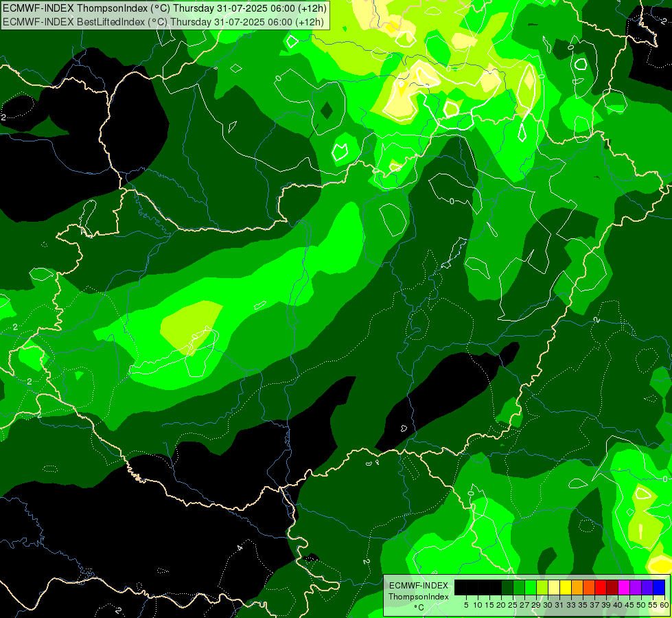Image resolution: width=672 pixels, height=618 pixels.
Task: Click the legend tick value 27
Action: pos(524,605)
